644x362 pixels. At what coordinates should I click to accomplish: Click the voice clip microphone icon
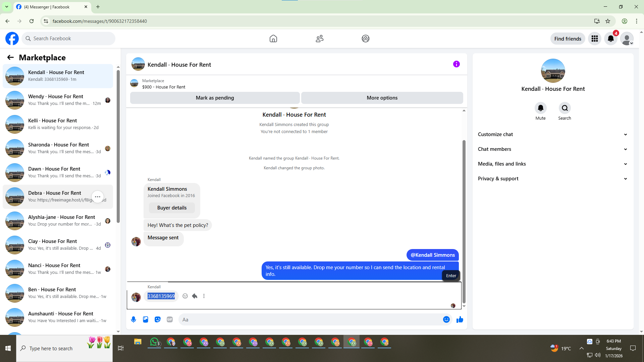click(x=133, y=319)
